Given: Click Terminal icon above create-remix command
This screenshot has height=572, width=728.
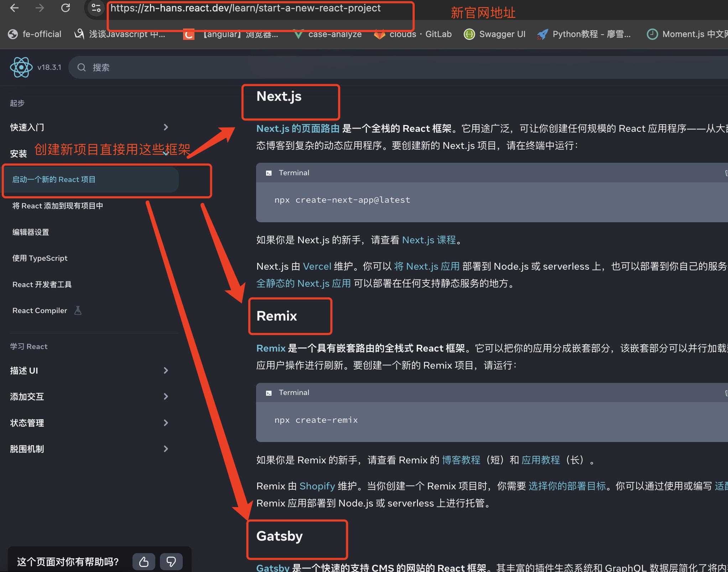Looking at the screenshot, I should pyautogui.click(x=269, y=393).
